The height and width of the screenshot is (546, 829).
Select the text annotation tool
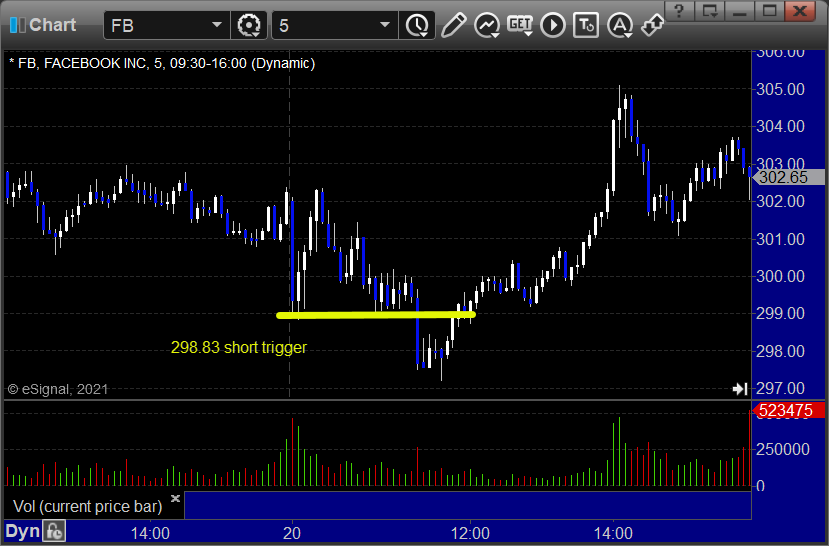[x=586, y=25]
